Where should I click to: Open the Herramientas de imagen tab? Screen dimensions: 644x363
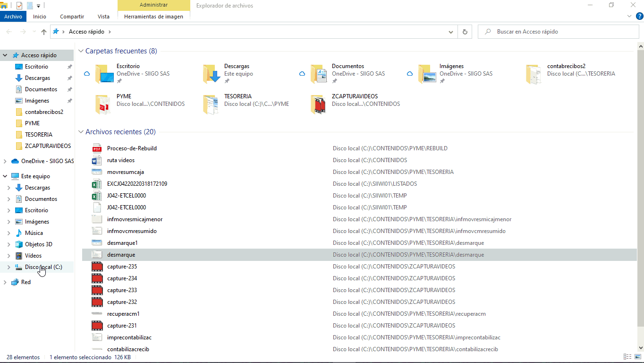click(153, 17)
